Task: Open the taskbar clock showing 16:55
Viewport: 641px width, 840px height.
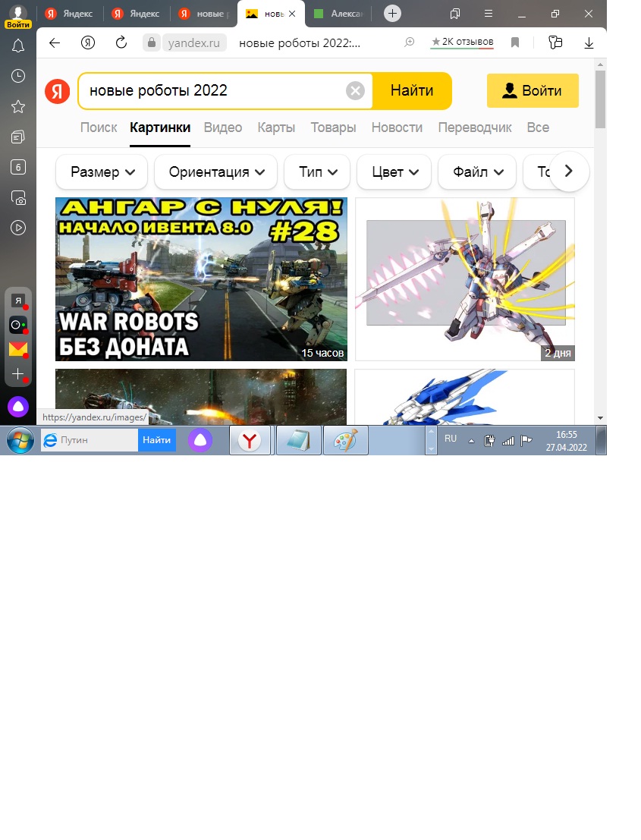Action: click(x=567, y=441)
